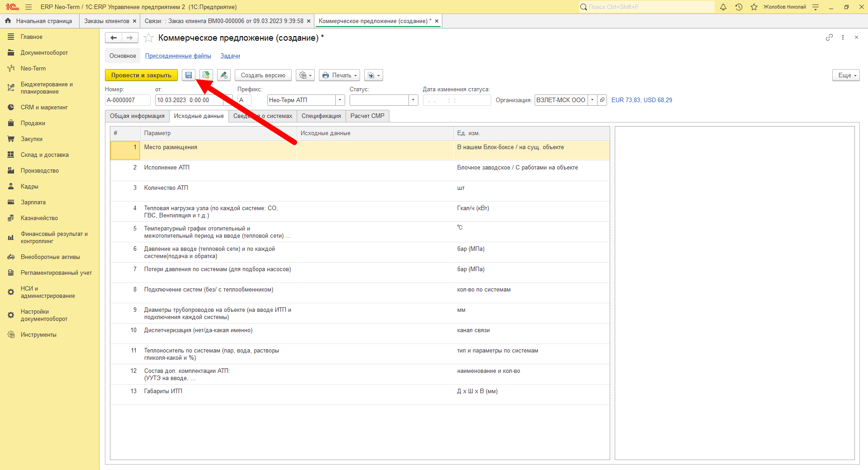The image size is (868, 470).
Task: Open the Организация dropdown arrow
Action: pos(592,100)
